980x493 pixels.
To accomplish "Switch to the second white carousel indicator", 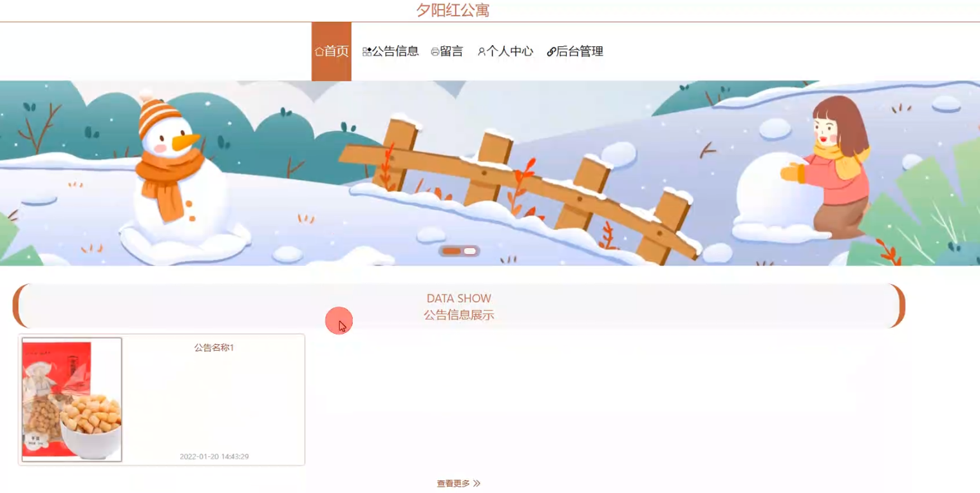I will 469,251.
